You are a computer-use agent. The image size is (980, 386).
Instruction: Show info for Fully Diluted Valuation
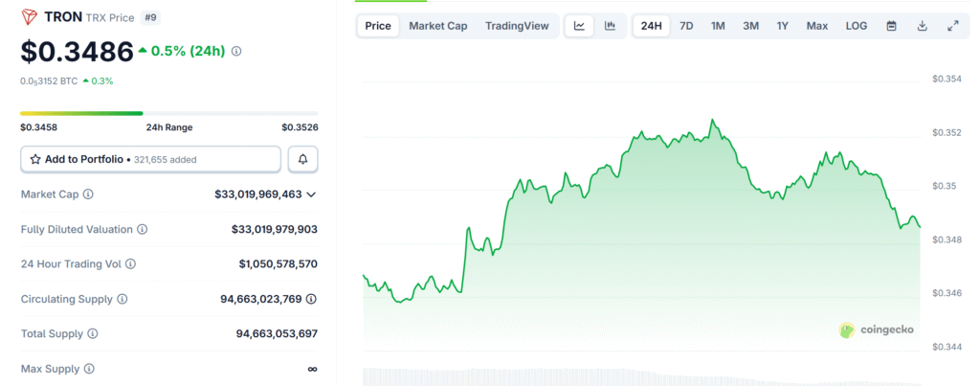click(x=142, y=230)
